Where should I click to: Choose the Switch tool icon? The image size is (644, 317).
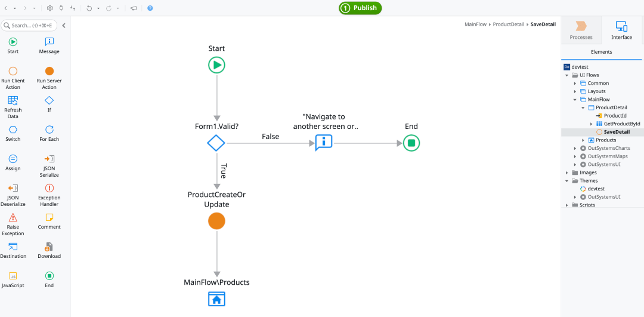pyautogui.click(x=13, y=130)
